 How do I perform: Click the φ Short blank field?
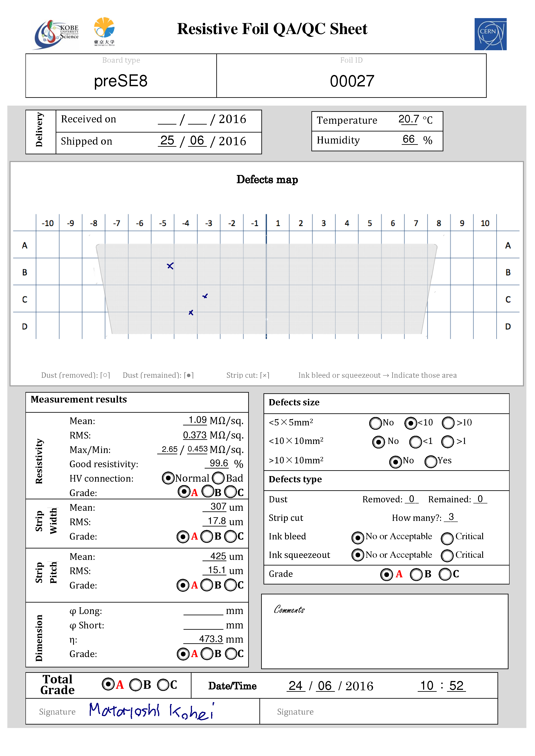point(203,626)
